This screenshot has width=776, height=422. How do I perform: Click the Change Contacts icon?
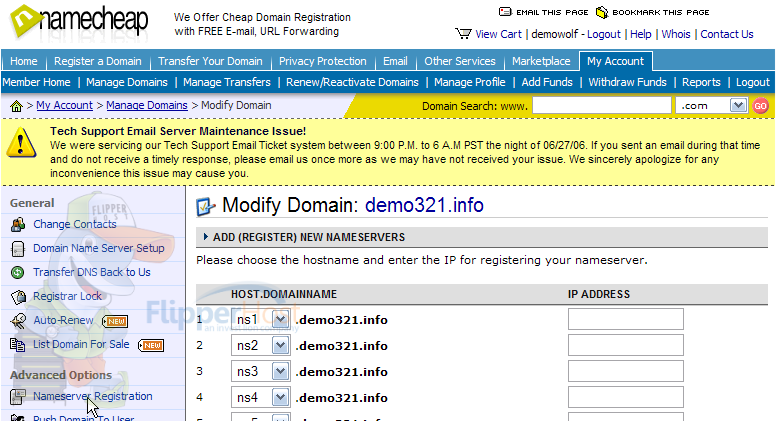[18, 224]
